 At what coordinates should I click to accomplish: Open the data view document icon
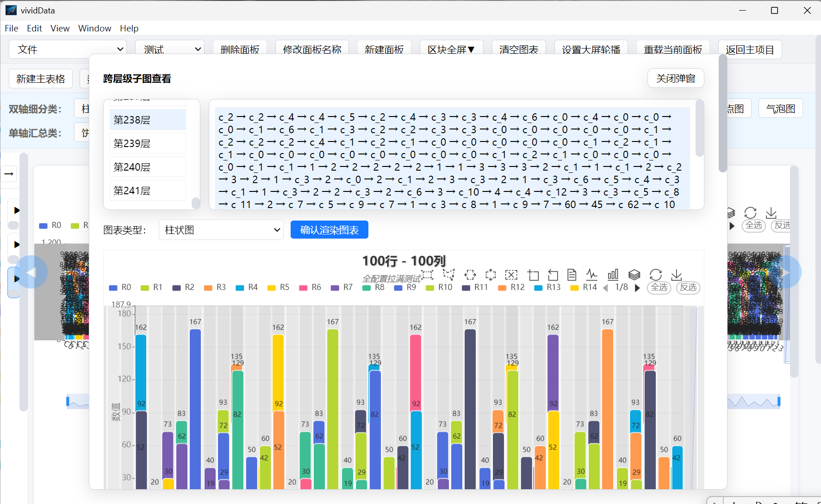(x=572, y=275)
